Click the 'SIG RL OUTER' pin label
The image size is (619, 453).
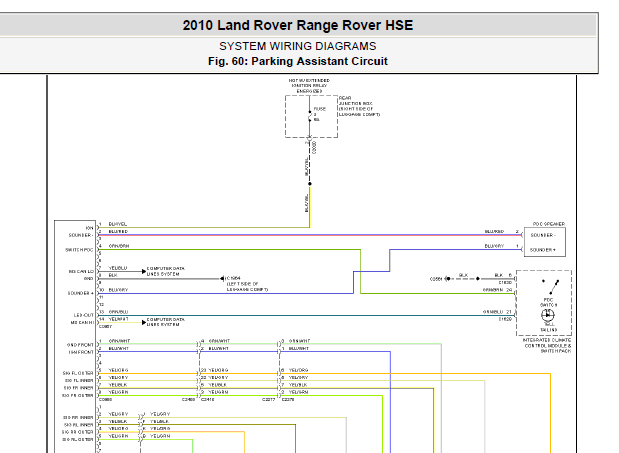tap(78, 439)
